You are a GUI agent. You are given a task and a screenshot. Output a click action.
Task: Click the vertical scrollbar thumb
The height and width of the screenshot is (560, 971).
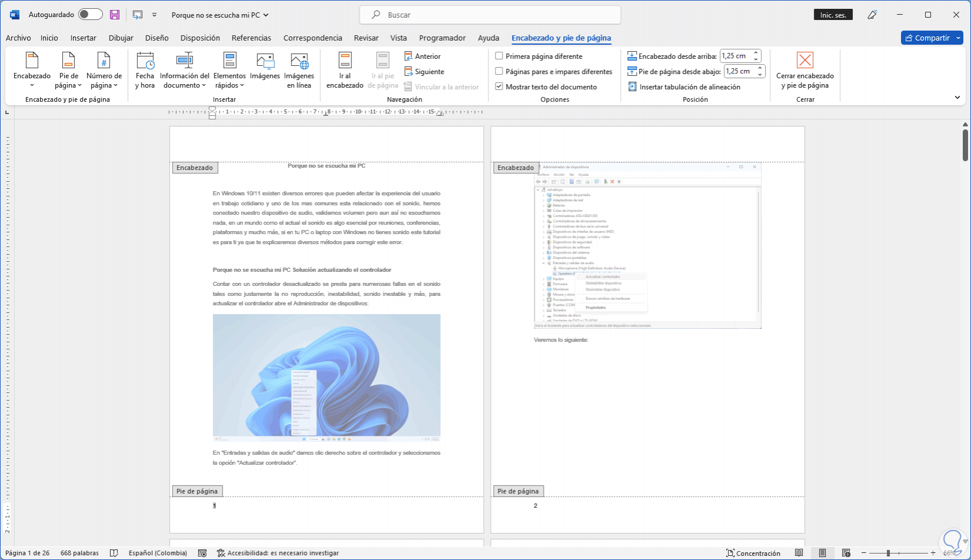pyautogui.click(x=965, y=145)
